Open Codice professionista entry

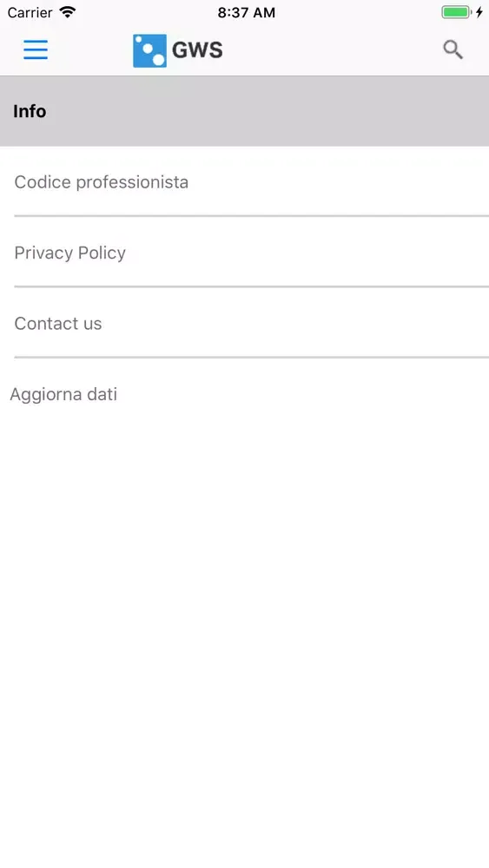[x=244, y=181]
